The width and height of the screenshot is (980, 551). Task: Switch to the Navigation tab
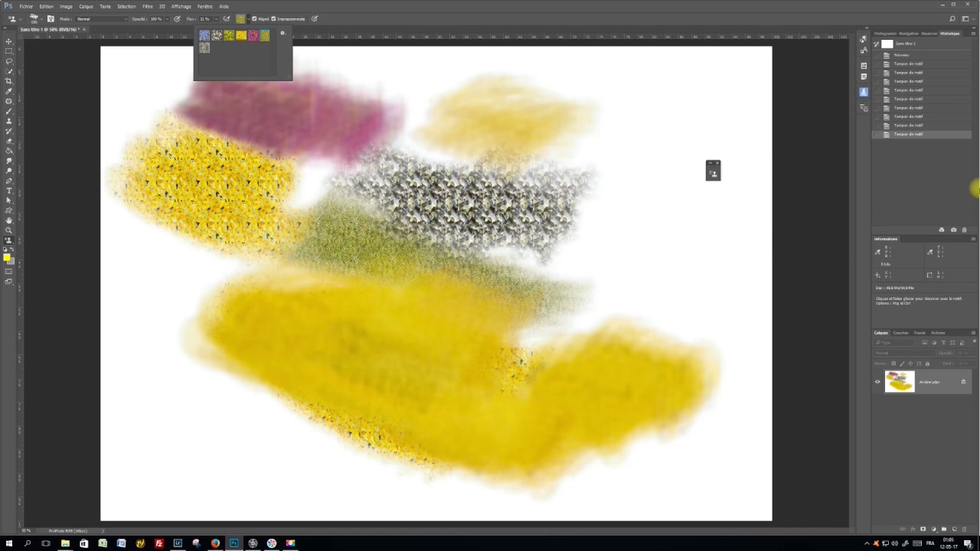tap(909, 34)
